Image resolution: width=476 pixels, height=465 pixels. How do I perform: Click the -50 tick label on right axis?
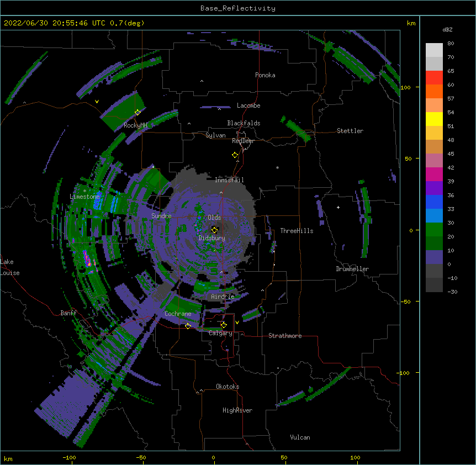click(405, 302)
